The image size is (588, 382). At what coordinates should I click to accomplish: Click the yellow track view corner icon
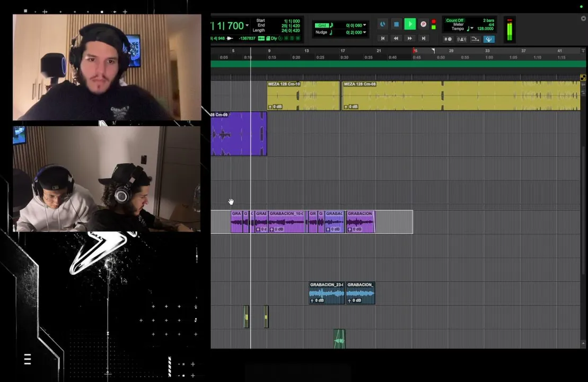583,77
